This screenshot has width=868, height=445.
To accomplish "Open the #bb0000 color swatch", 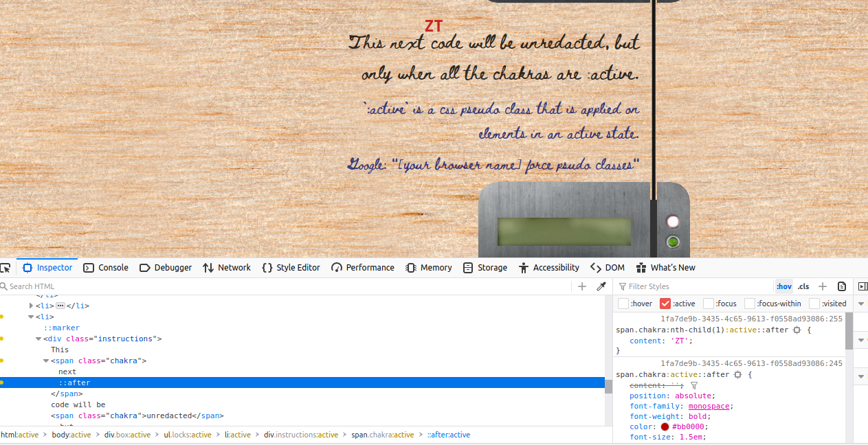I will pyautogui.click(x=665, y=427).
